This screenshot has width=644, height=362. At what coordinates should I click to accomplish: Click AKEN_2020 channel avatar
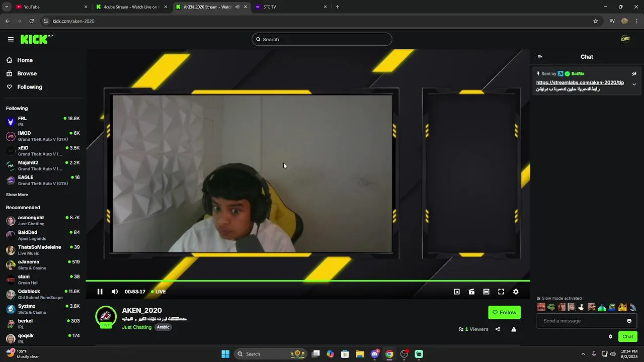[106, 316]
